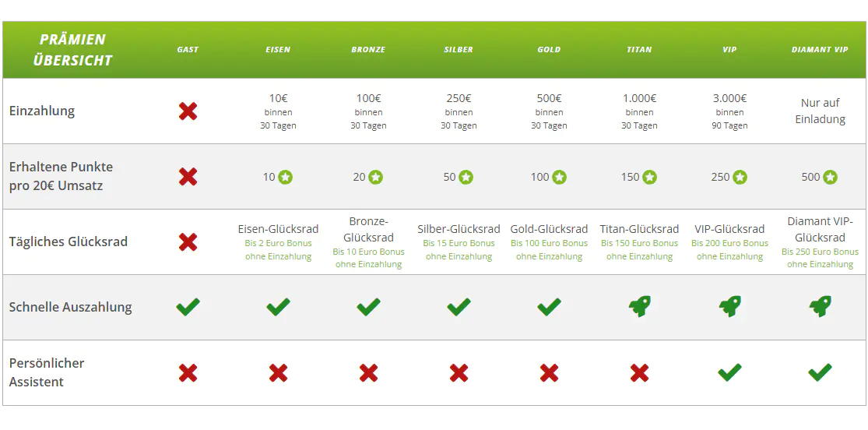Click Gast green checkmark for Schnelle Auszahlung
Viewport: 868px width, 430px height.
tap(188, 307)
